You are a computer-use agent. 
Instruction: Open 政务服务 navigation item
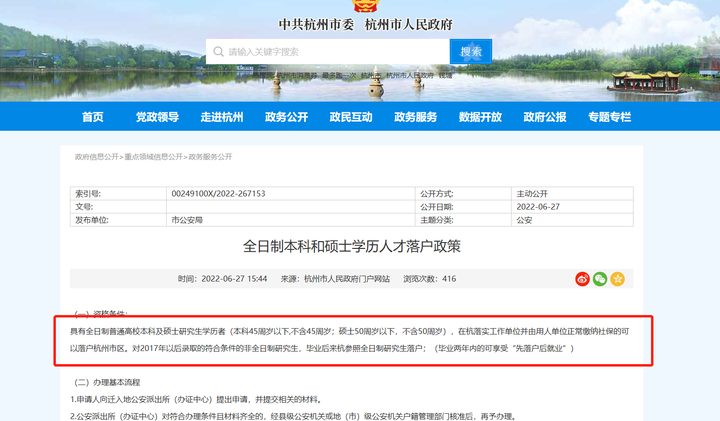point(416,117)
